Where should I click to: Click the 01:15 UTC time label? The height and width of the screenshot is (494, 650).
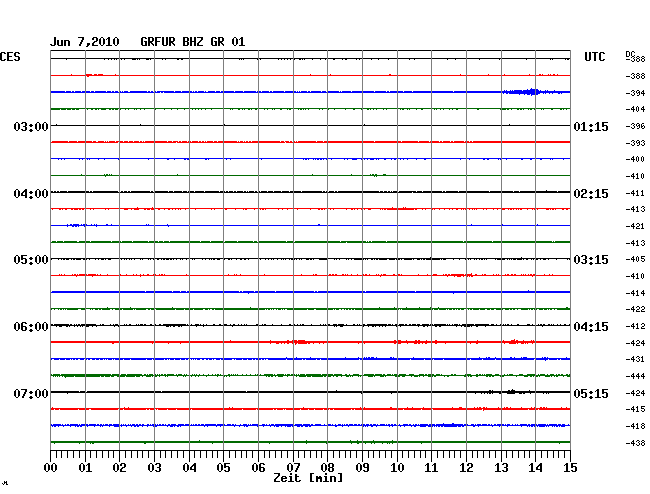[591, 126]
